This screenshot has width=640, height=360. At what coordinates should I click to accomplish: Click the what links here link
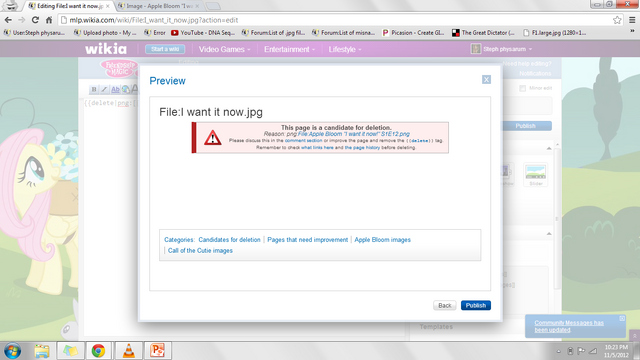point(317,147)
